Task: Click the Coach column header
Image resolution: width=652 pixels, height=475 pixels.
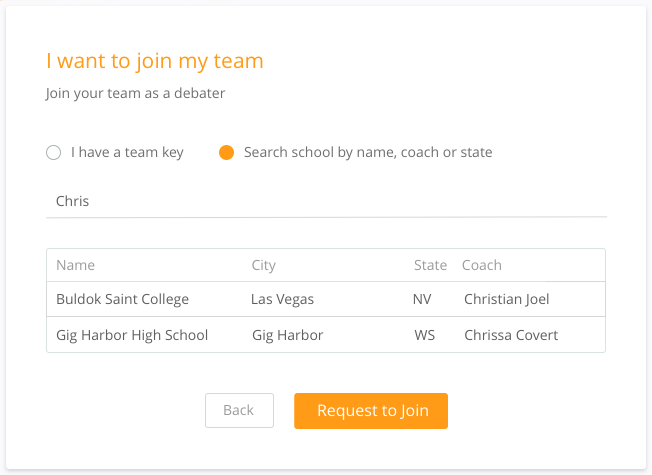Action: coord(482,265)
